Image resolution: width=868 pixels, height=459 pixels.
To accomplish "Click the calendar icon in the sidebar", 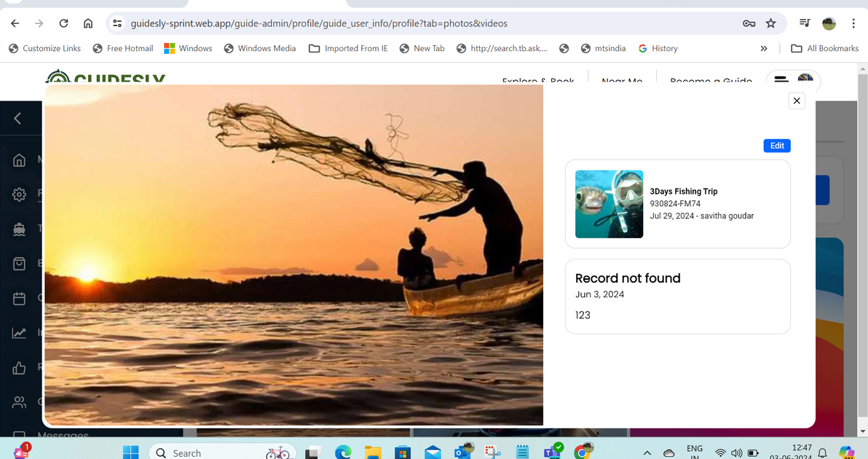I will (x=20, y=299).
